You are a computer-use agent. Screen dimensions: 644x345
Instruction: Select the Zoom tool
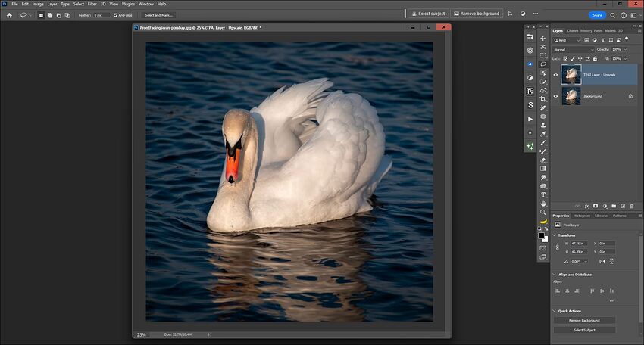pos(543,212)
